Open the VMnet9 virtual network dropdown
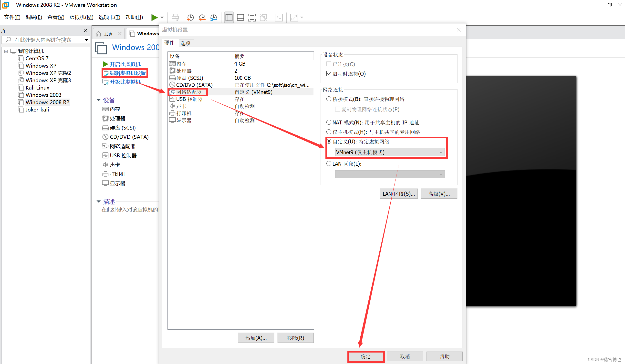This screenshot has height=364, width=625. [x=390, y=152]
